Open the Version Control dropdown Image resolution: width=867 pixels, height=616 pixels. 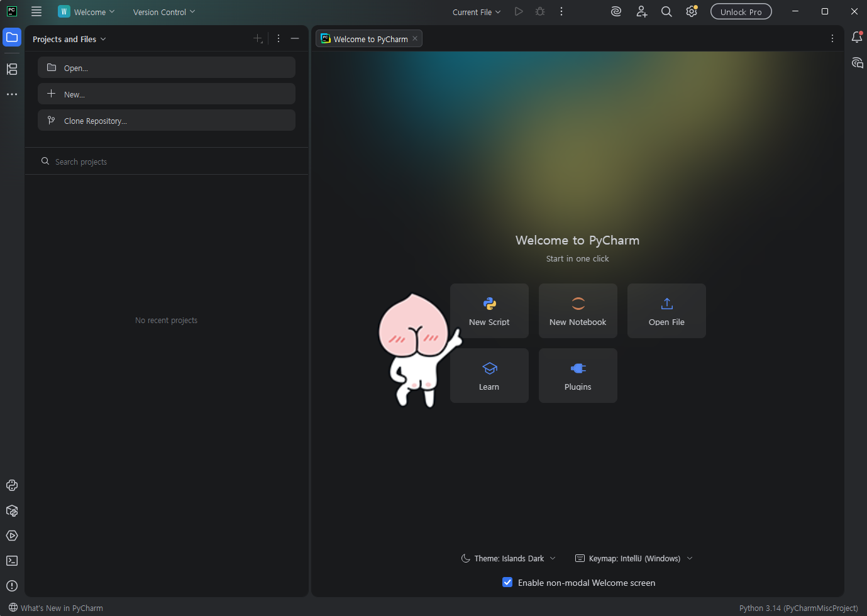coord(164,12)
